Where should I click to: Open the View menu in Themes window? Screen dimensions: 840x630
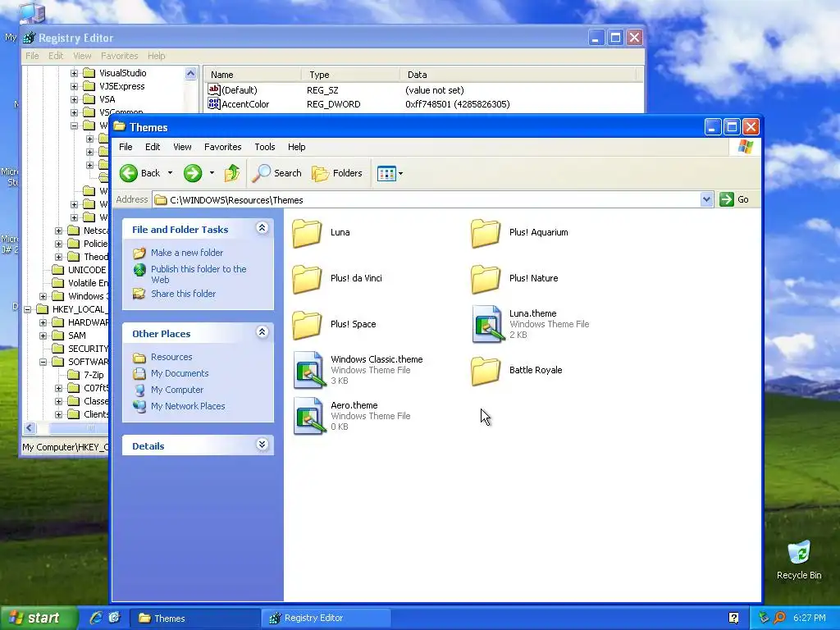point(182,147)
